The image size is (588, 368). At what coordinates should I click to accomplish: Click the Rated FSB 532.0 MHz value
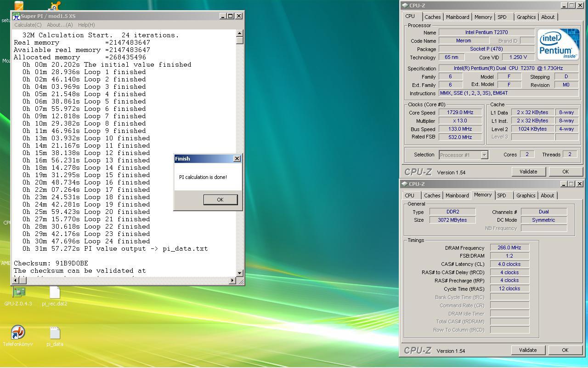[460, 137]
